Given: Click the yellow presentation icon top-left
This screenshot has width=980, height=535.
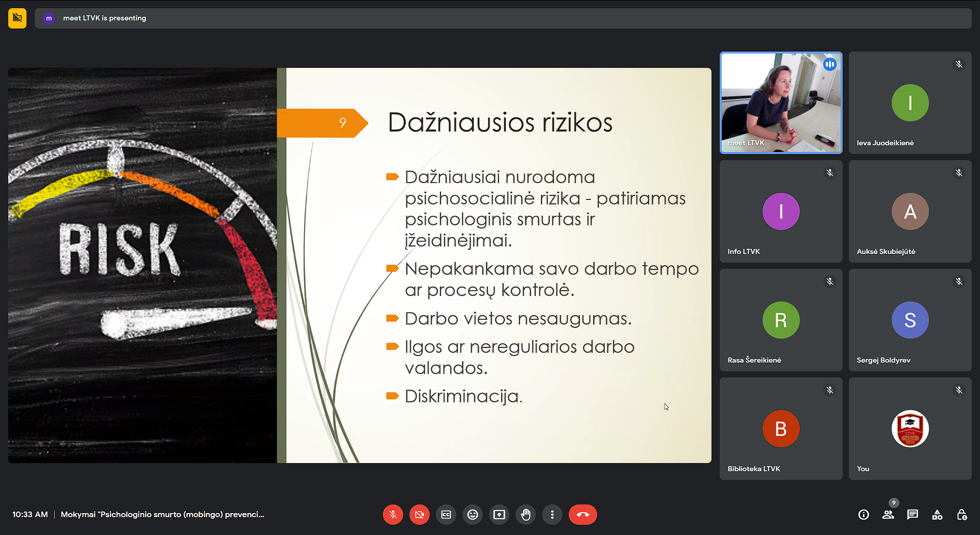Looking at the screenshot, I should point(17,18).
